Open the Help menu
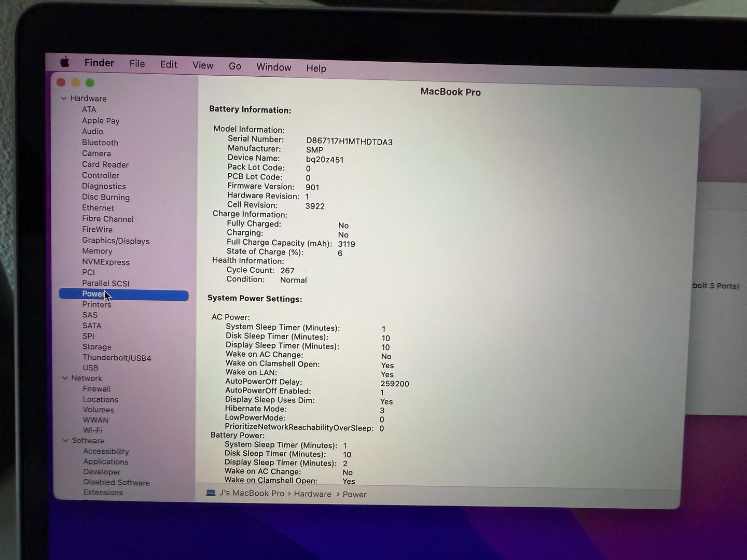 click(x=316, y=68)
